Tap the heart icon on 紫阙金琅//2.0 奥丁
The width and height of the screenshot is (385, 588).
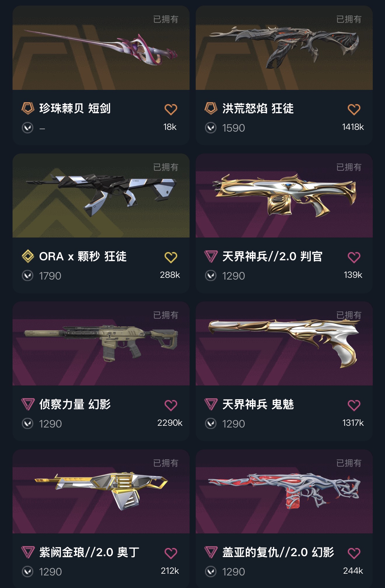[x=171, y=553]
